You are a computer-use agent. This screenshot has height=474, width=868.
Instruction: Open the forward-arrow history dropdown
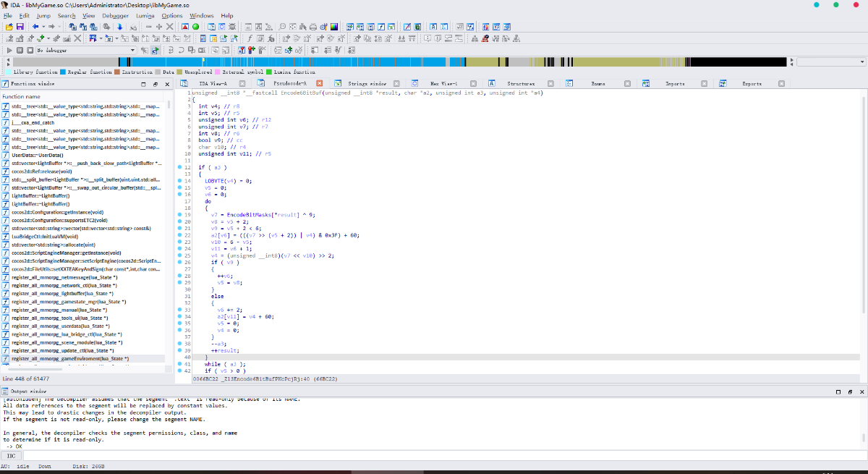pyautogui.click(x=59, y=27)
